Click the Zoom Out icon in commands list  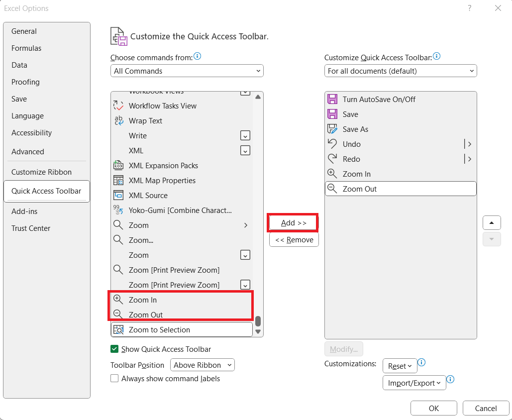coord(118,315)
